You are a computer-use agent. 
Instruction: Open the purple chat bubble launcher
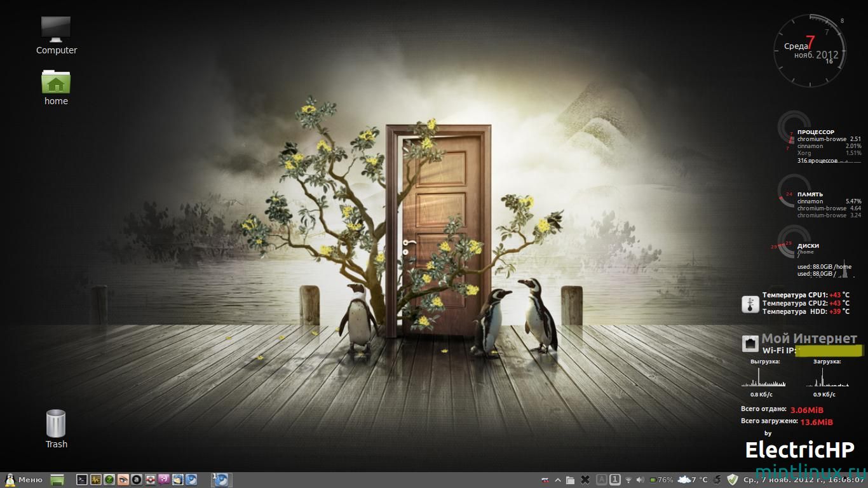click(164, 480)
